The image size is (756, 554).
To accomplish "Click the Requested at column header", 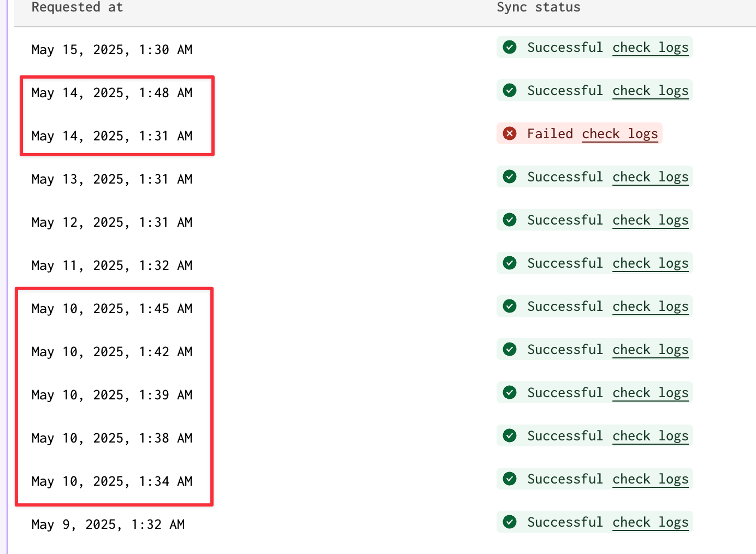I will tap(77, 8).
